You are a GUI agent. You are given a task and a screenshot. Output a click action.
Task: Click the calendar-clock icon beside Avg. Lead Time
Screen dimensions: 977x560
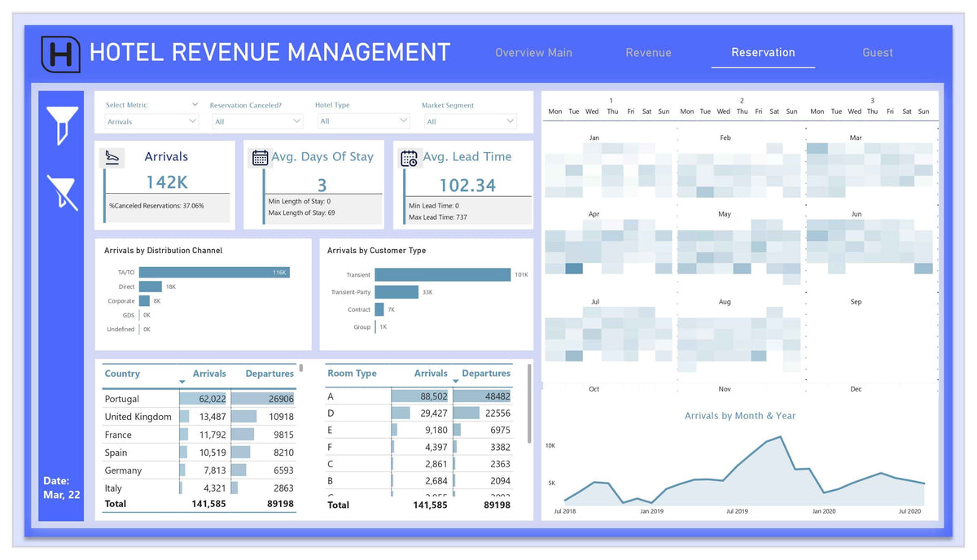pos(410,158)
